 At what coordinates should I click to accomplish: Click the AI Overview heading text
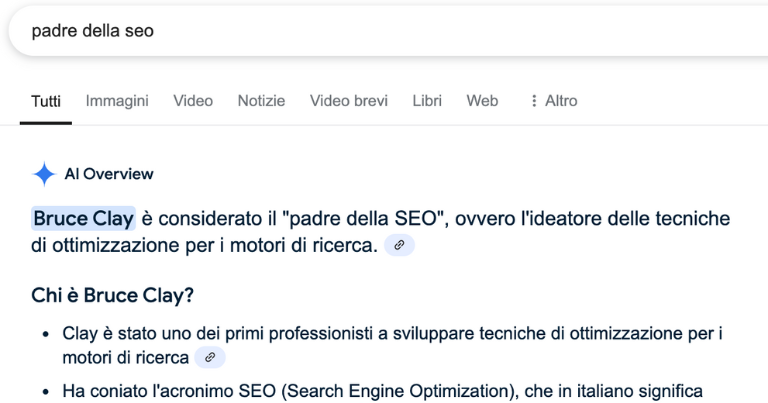(109, 174)
